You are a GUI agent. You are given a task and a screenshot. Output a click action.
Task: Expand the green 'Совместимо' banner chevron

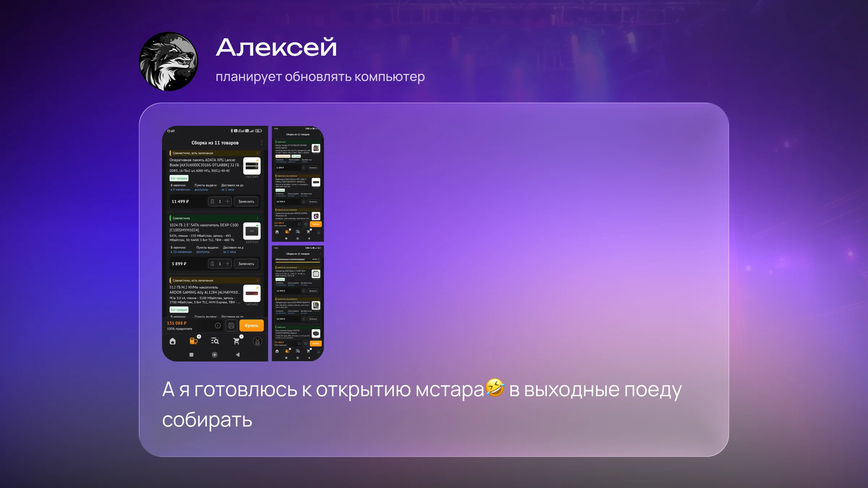257,218
